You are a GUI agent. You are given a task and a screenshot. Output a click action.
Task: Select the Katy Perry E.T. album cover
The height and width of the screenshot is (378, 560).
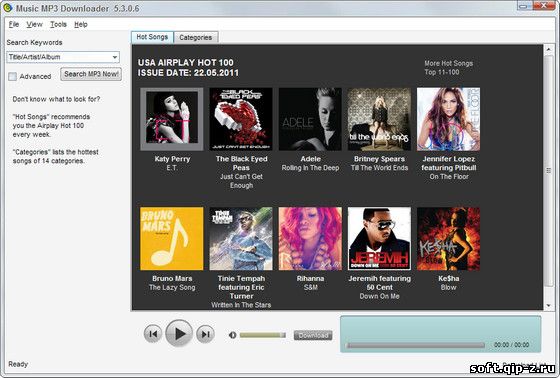[172, 119]
